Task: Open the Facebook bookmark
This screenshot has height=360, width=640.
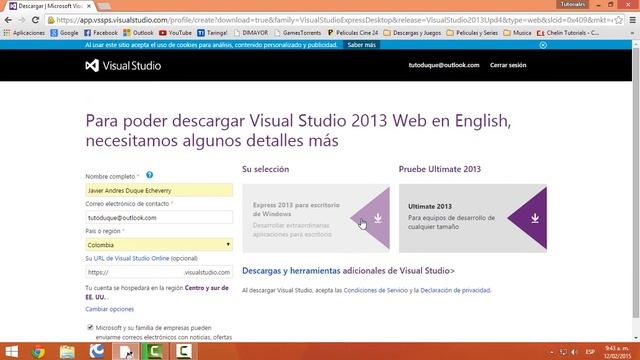Action: tap(101, 33)
